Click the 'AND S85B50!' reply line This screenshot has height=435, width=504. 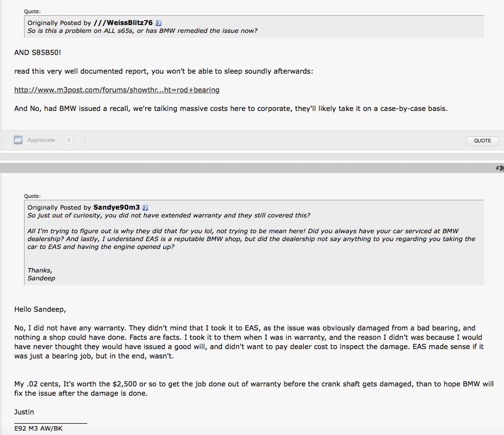tap(37, 53)
